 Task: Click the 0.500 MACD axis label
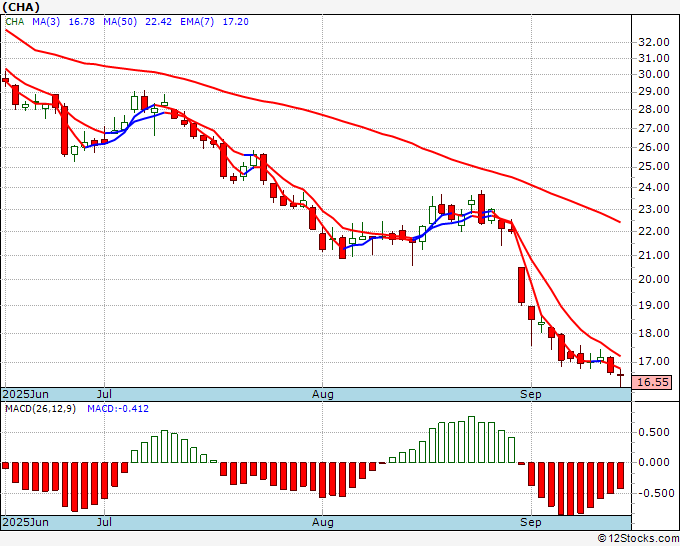pos(654,432)
